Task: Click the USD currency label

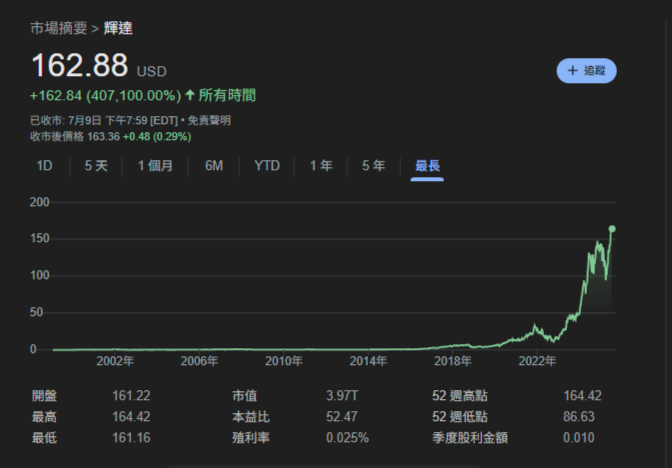Action: pyautogui.click(x=152, y=71)
